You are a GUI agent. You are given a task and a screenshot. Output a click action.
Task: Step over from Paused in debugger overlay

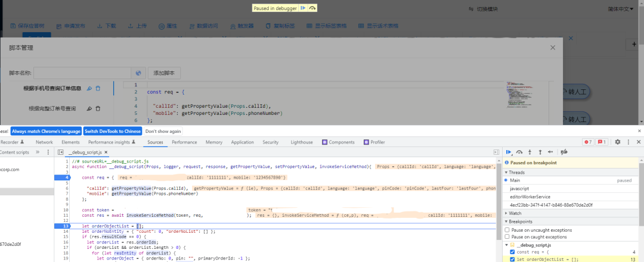pos(312,8)
